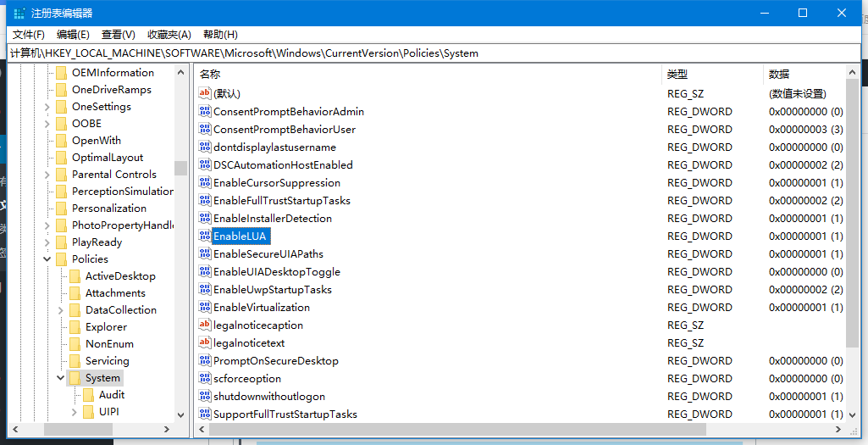Screen dimensions: 868x445
Task: Click the DWORD icon beside EnableUwpStartupTasks
Action: (205, 289)
